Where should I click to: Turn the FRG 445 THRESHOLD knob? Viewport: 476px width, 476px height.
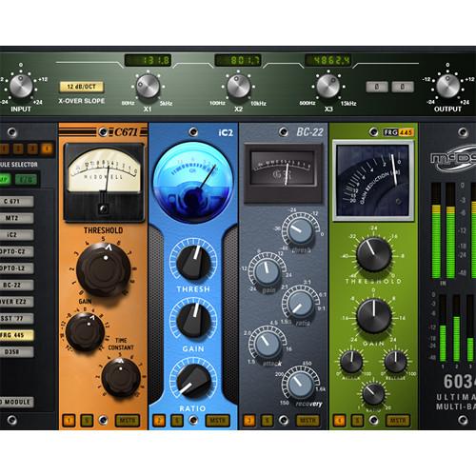coord(373,254)
